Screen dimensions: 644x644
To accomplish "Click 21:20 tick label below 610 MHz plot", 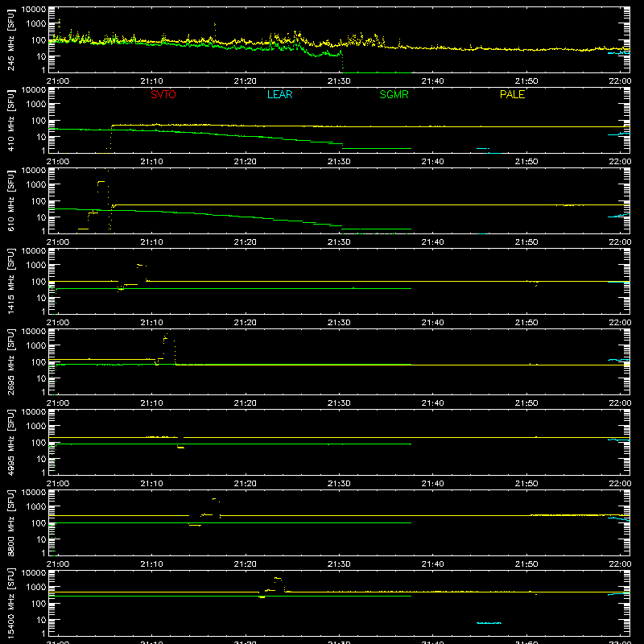I will (x=246, y=242).
